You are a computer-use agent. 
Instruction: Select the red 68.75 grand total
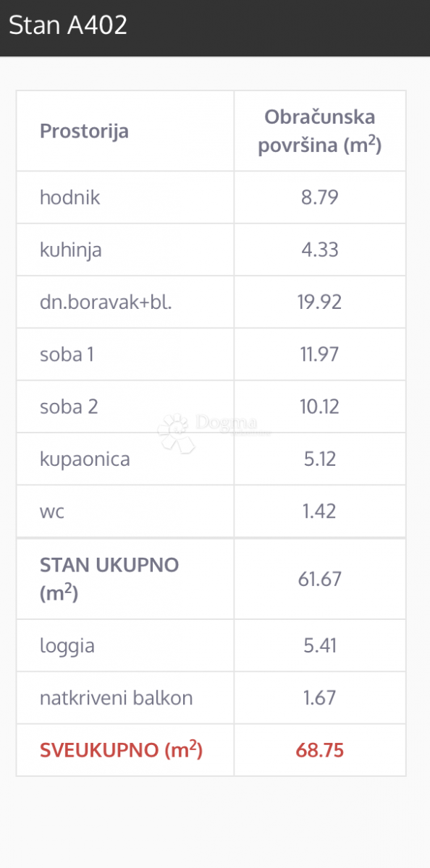click(320, 750)
